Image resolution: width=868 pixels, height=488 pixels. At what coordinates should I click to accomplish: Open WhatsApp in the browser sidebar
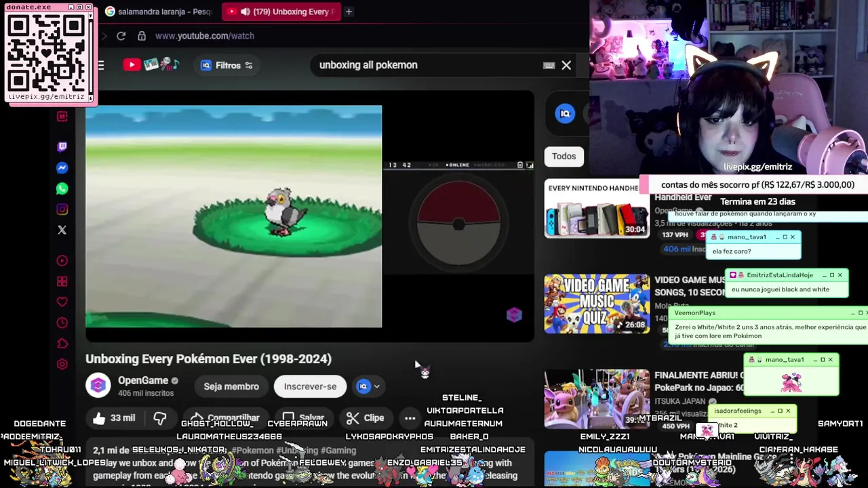click(x=62, y=188)
